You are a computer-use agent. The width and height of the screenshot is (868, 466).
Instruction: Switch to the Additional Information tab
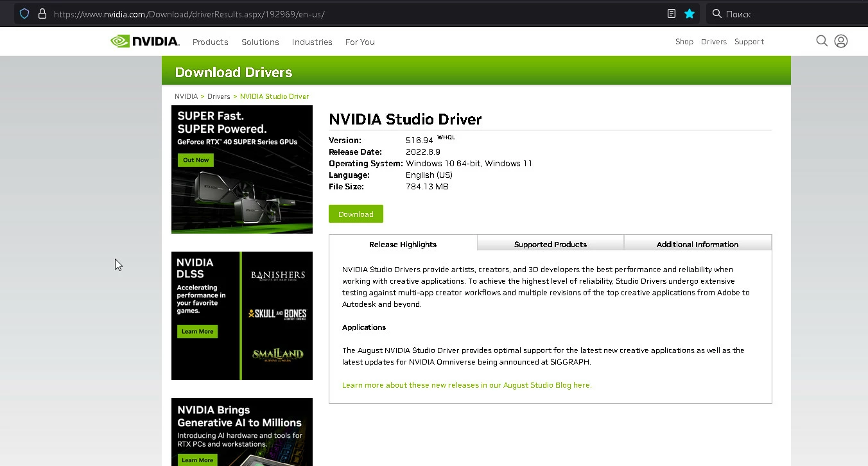[697, 244]
